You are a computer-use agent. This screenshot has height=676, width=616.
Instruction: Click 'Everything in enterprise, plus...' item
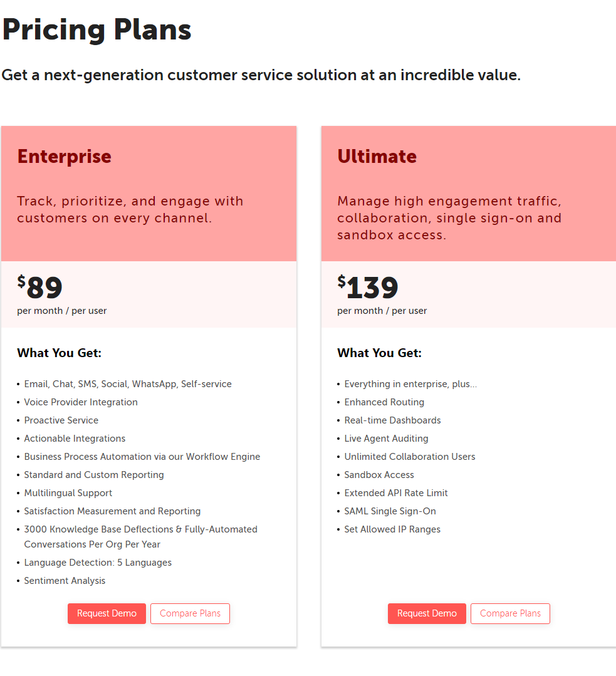[x=410, y=383]
